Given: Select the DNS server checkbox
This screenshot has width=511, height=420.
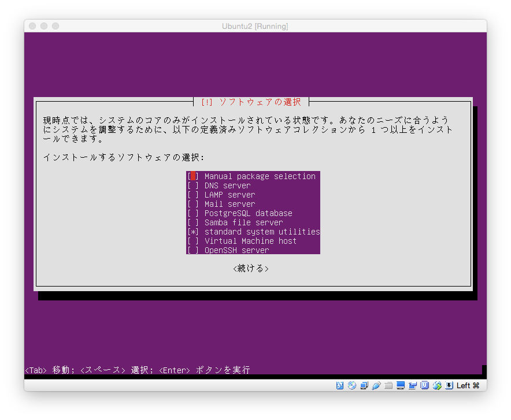Looking at the screenshot, I should [x=193, y=185].
